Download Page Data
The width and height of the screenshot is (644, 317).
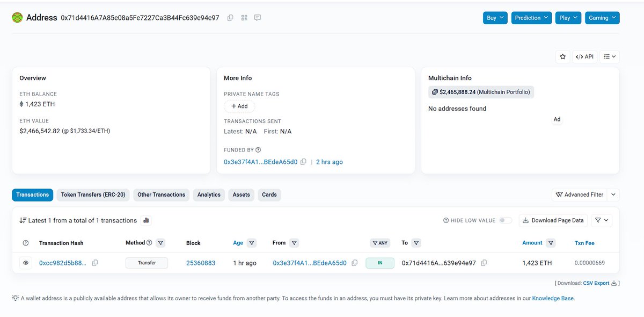tap(553, 220)
